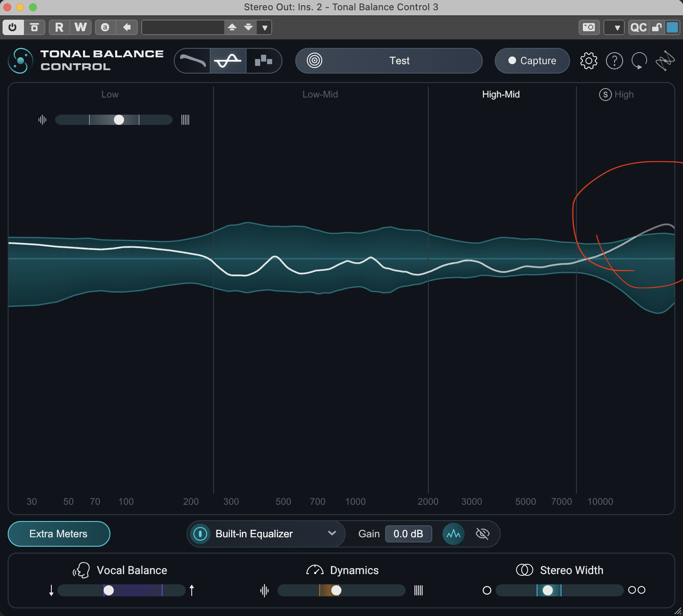Expand the Built-in Equalizer dropdown chevron

[332, 533]
